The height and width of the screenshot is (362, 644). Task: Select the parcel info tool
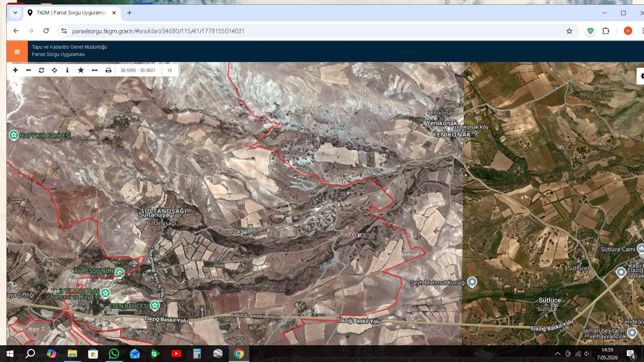pyautogui.click(x=67, y=70)
